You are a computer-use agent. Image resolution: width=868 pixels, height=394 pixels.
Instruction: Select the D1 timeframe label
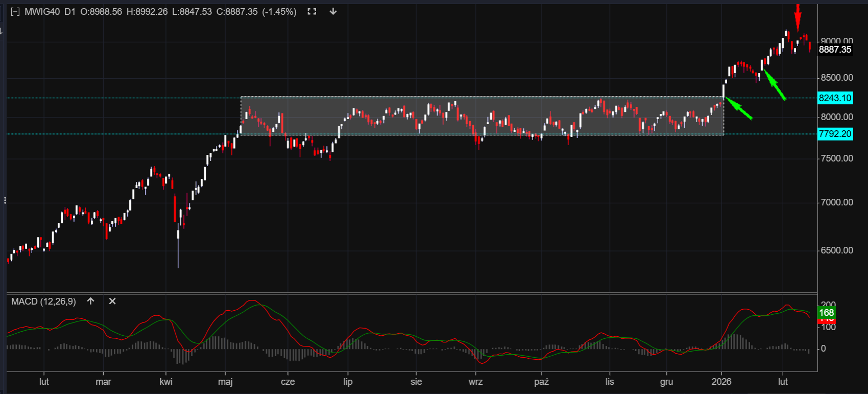pos(70,12)
